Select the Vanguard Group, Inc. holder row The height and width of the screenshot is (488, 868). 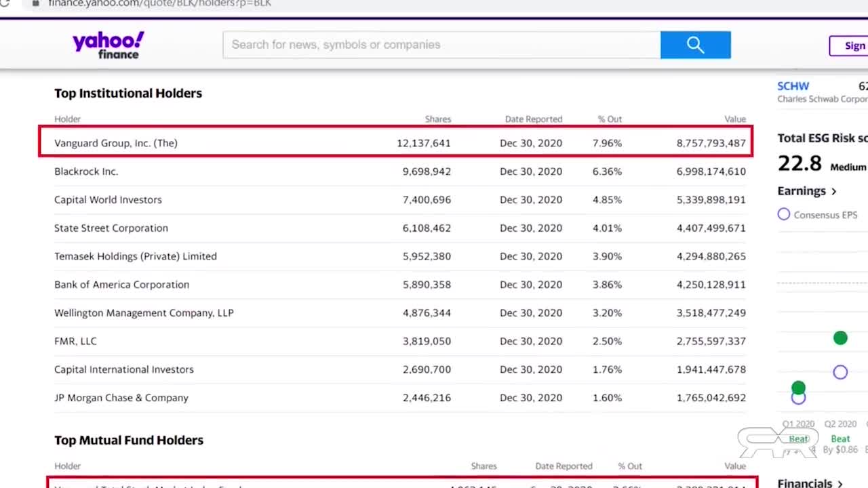(395, 143)
